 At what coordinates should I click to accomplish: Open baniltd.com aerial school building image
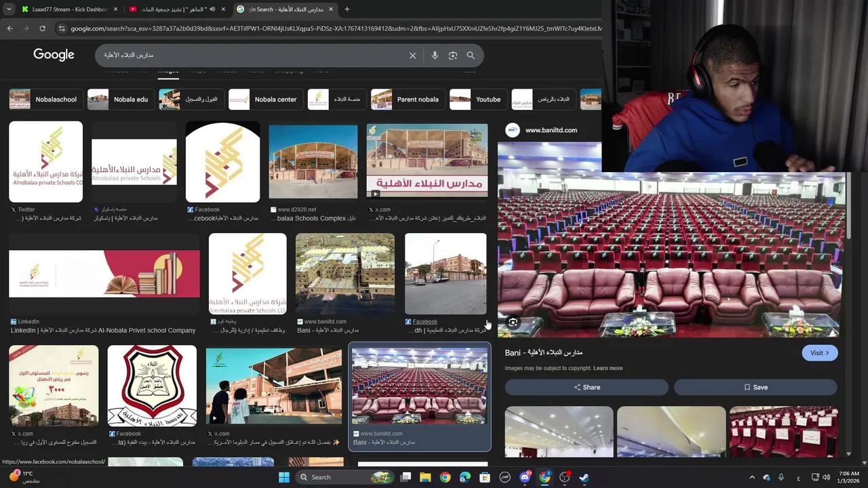(345, 274)
